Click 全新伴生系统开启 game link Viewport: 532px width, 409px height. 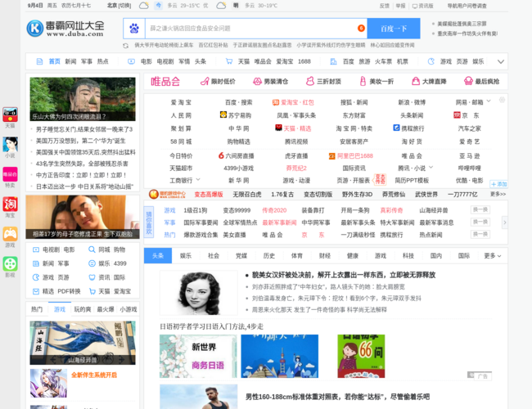point(94,375)
